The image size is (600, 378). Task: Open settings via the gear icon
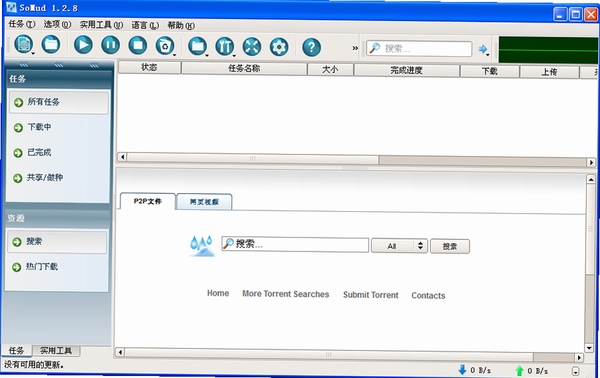(x=279, y=47)
